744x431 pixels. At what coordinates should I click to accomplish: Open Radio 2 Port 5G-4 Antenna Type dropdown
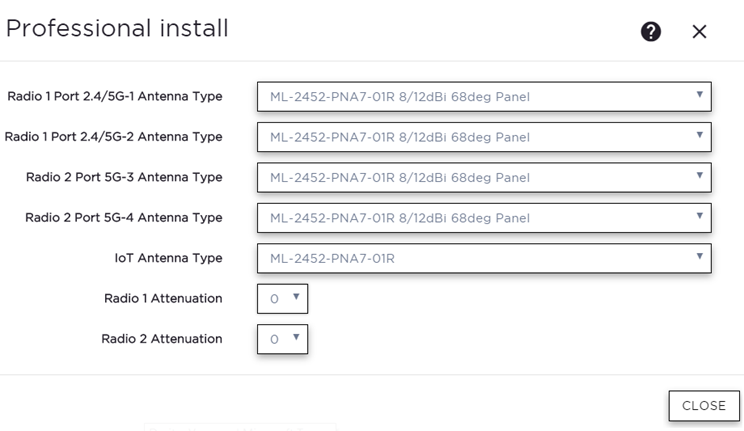[x=483, y=218]
